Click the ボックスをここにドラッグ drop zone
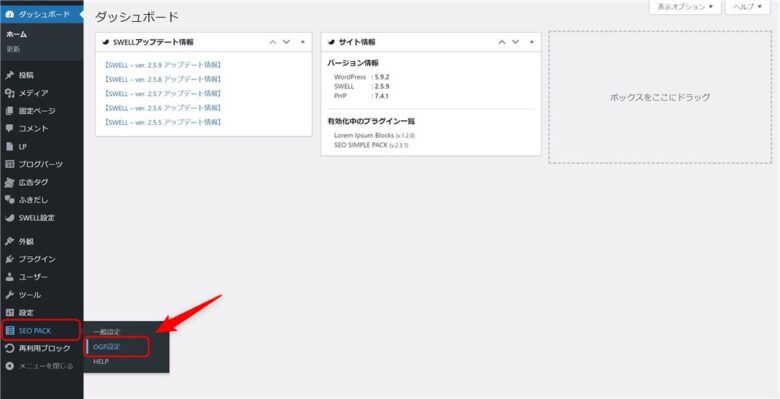This screenshot has width=780, height=399. pos(660,98)
